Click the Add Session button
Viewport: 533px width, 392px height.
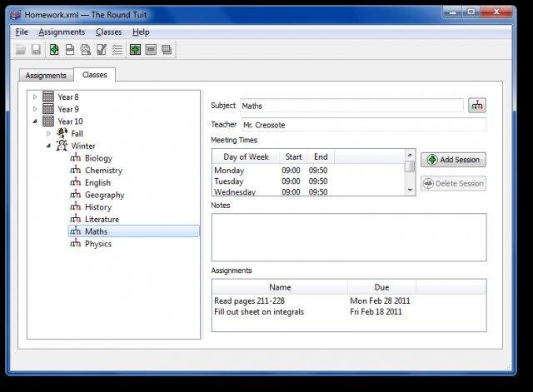[453, 160]
